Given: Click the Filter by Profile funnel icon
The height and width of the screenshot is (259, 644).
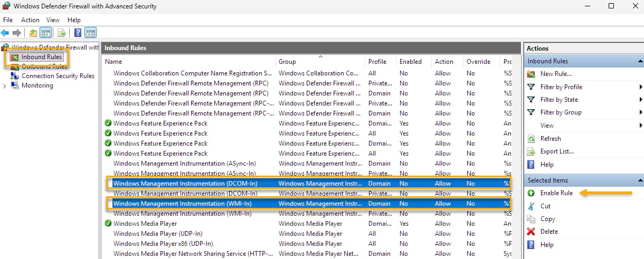Looking at the screenshot, I should pyautogui.click(x=531, y=87).
